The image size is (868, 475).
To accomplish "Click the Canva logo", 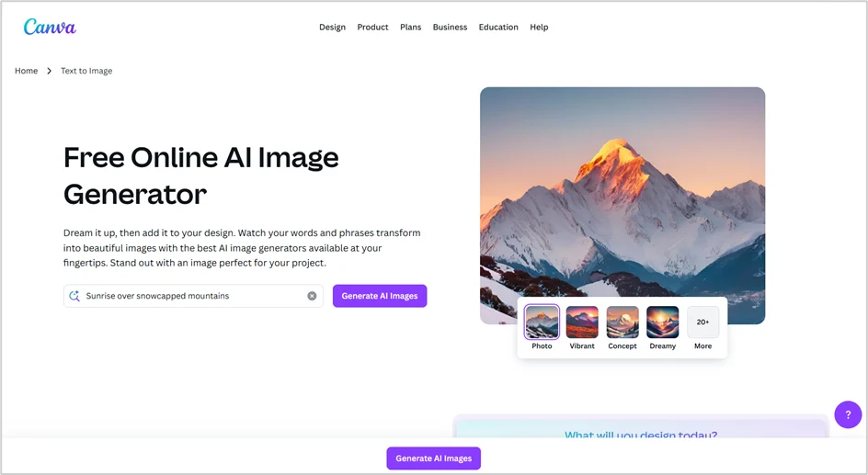I will (50, 27).
